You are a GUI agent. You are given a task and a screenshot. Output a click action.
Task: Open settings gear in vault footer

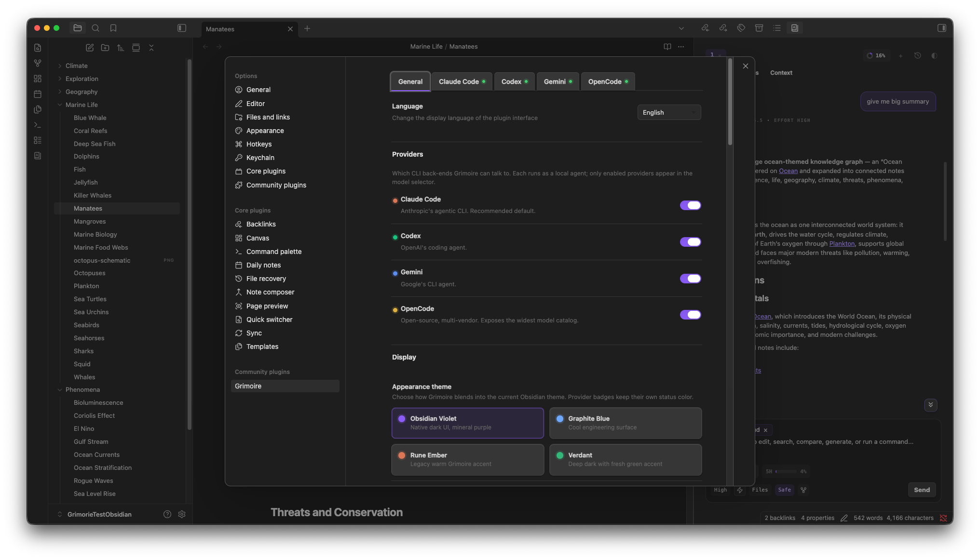(x=182, y=514)
